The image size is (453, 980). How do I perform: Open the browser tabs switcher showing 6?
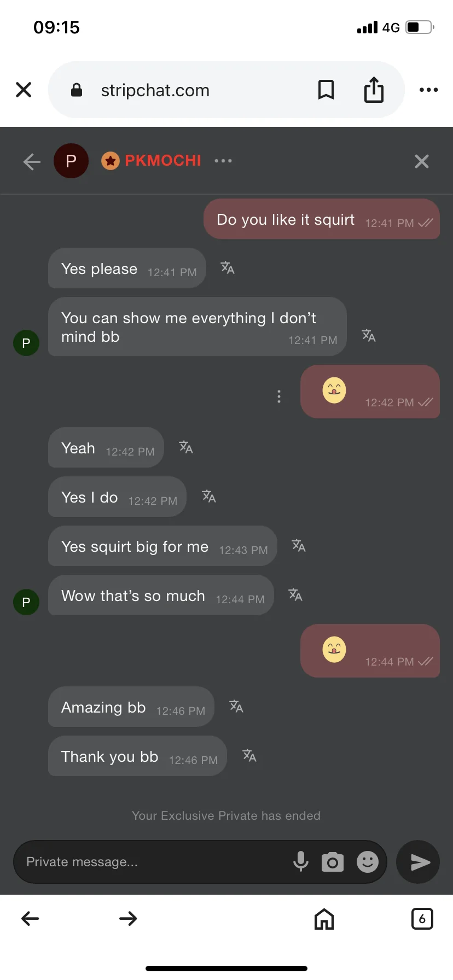422,919
